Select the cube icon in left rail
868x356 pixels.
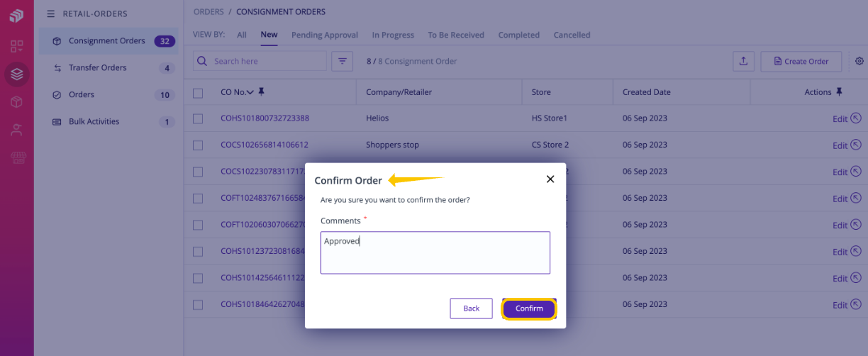point(17,102)
